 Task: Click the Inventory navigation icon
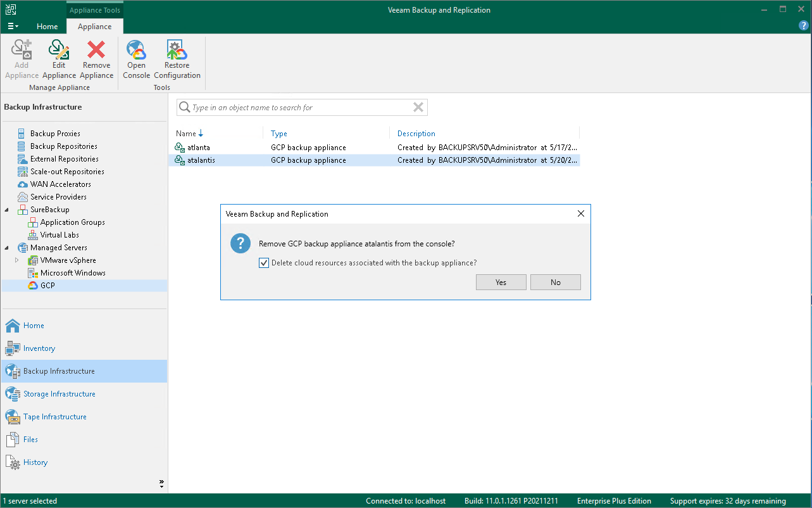click(x=13, y=348)
